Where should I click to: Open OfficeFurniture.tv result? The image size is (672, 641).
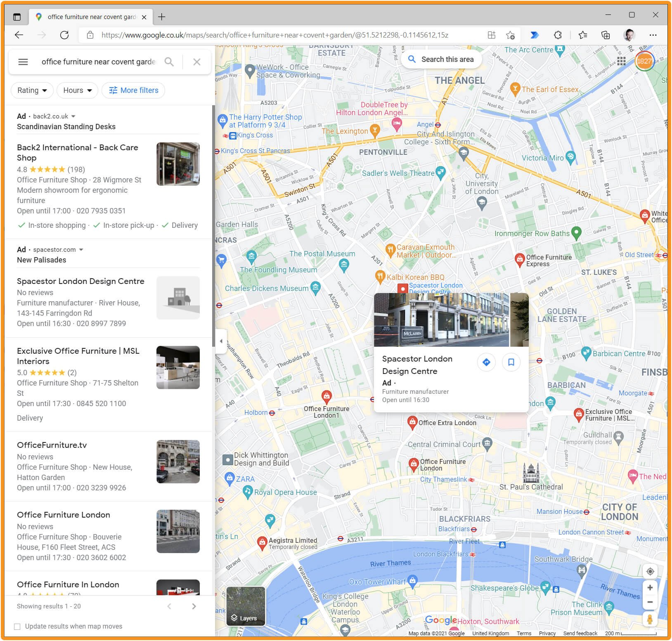tap(108, 466)
